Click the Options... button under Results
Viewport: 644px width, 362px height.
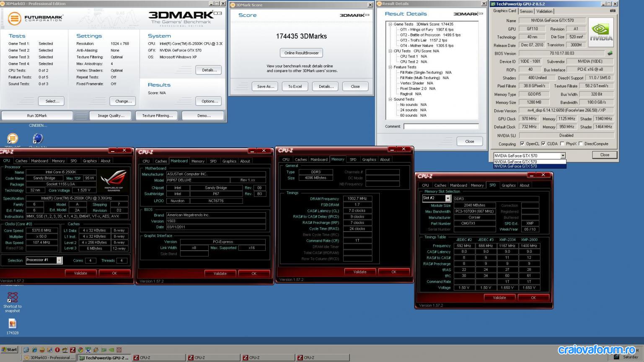209,101
